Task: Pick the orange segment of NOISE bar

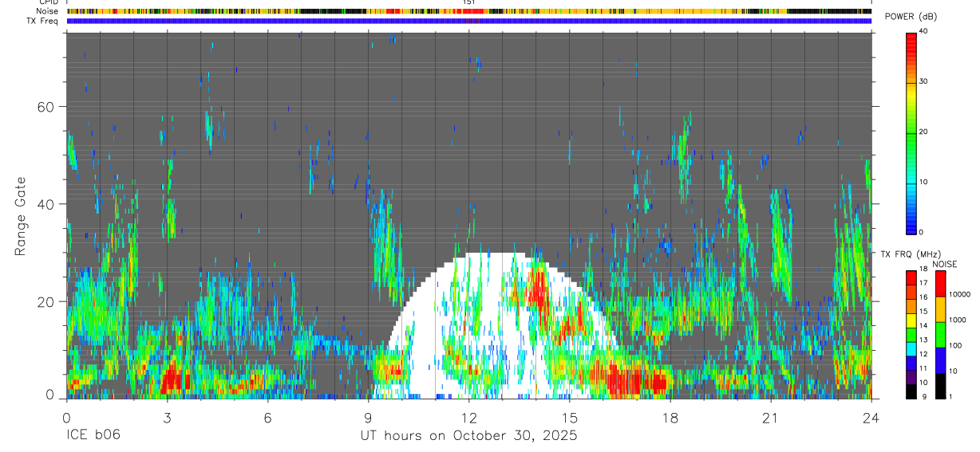Action: 940,309
